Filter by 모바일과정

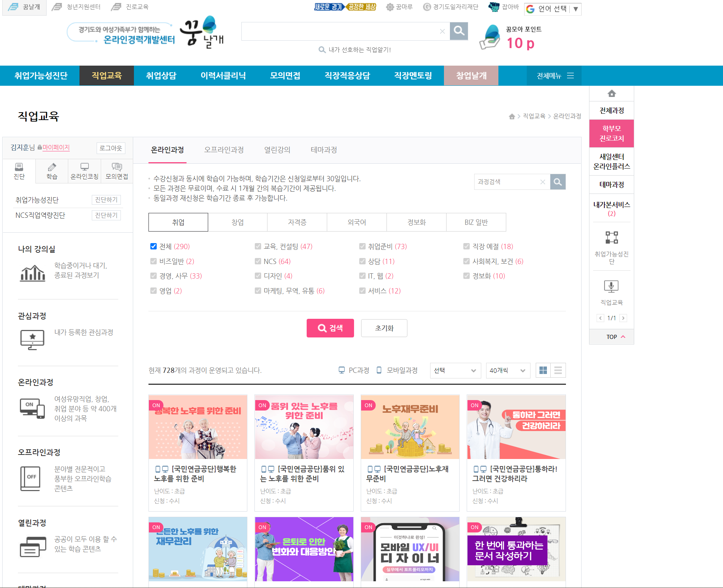tap(397, 370)
